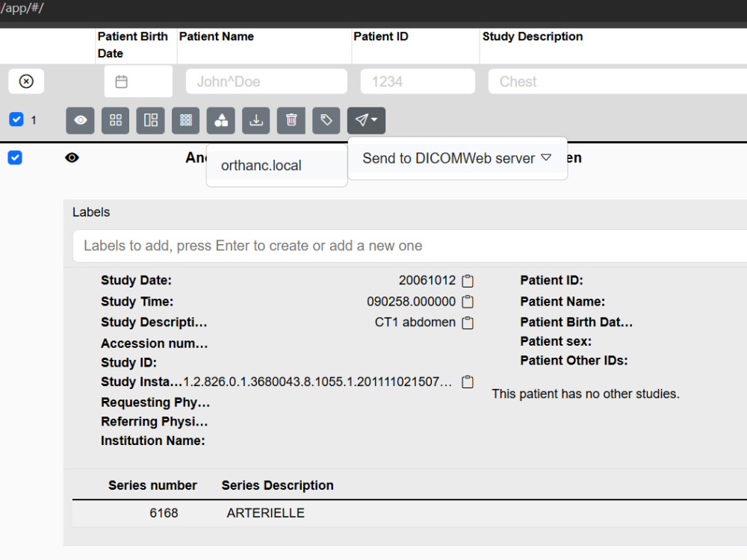Click the Series Description column header
Screen dimensions: 747x560
277,485
